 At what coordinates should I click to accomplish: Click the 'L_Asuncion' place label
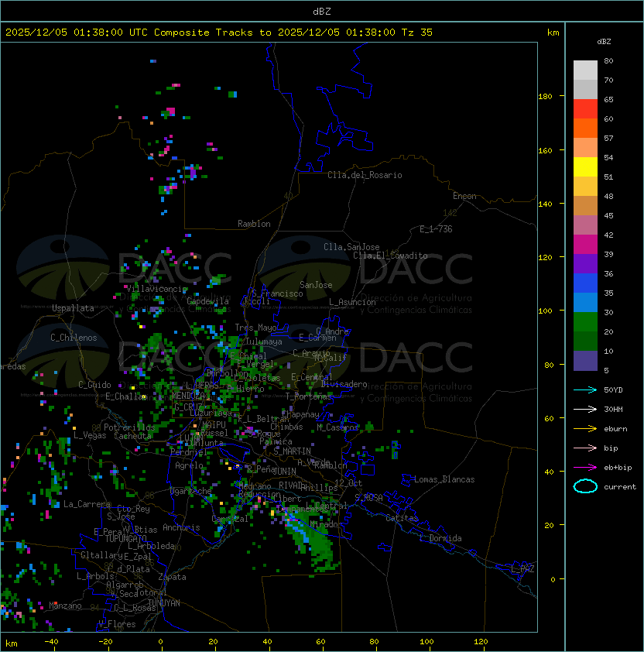pos(352,302)
